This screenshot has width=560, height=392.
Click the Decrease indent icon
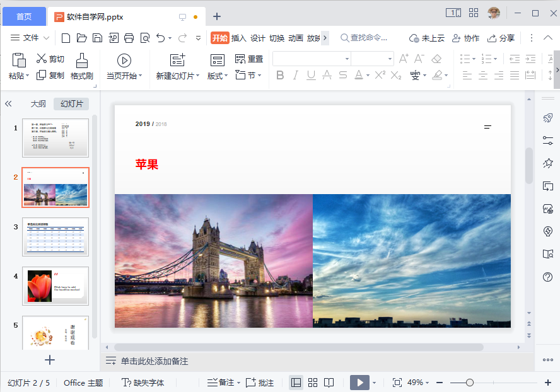pos(515,59)
